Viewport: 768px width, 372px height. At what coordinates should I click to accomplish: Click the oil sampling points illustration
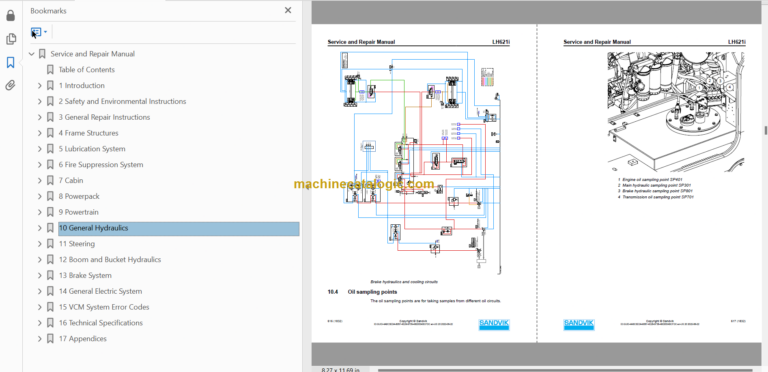click(676, 112)
